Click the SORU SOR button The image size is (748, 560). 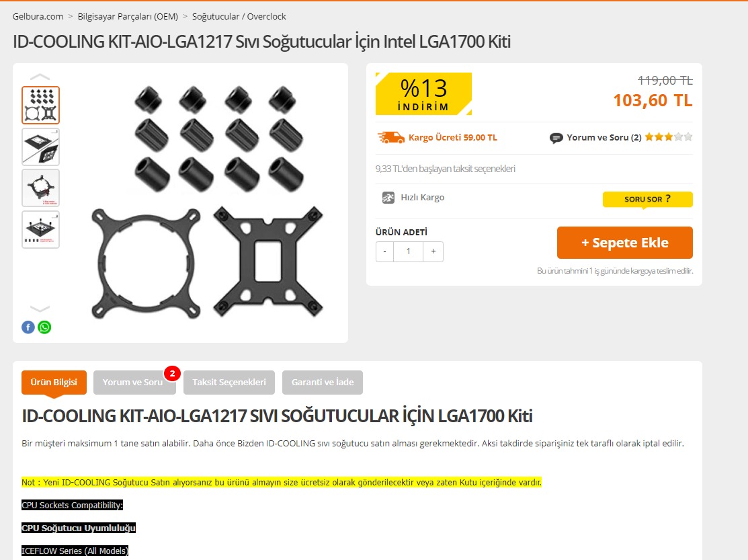click(x=647, y=199)
